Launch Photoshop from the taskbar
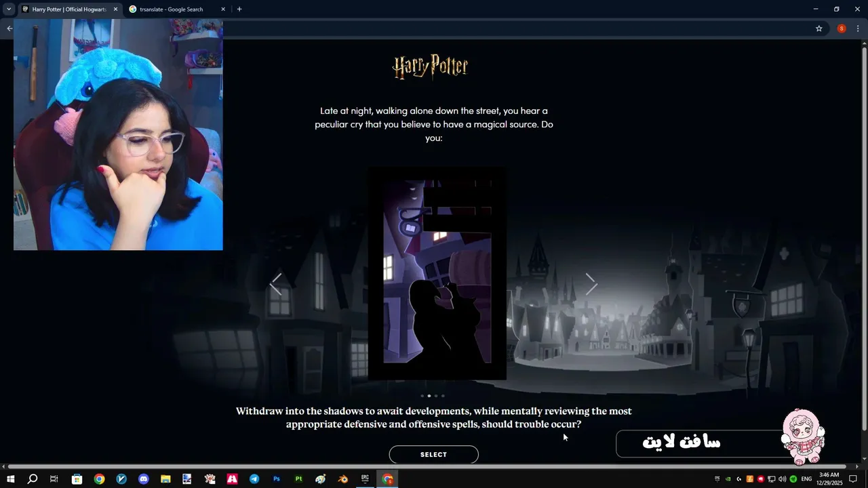This screenshot has width=868, height=488. click(277, 479)
